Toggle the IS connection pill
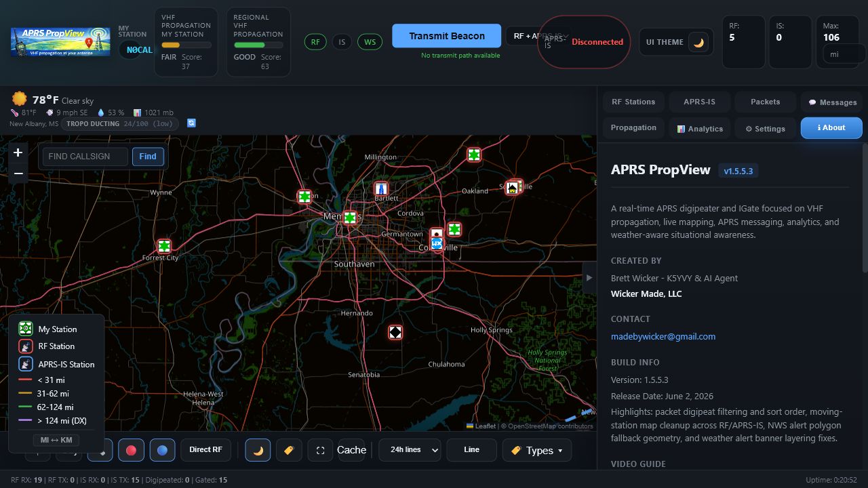The image size is (868, 488). click(342, 42)
